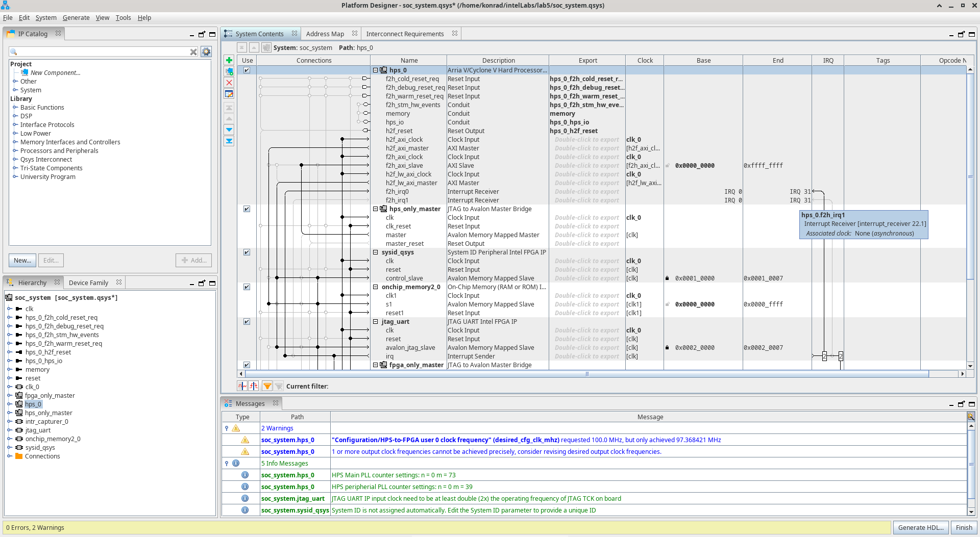
Task: Click the Finish button
Action: (x=964, y=528)
